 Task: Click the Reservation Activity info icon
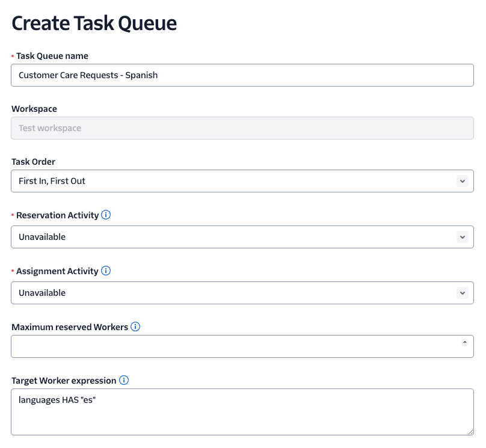[106, 215]
